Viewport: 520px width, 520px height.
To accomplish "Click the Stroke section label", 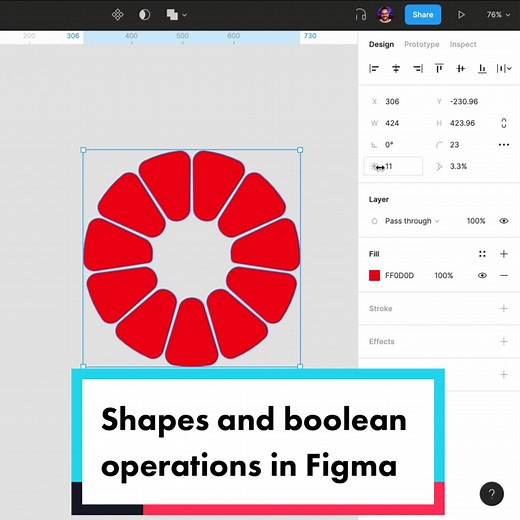I will coord(380,309).
